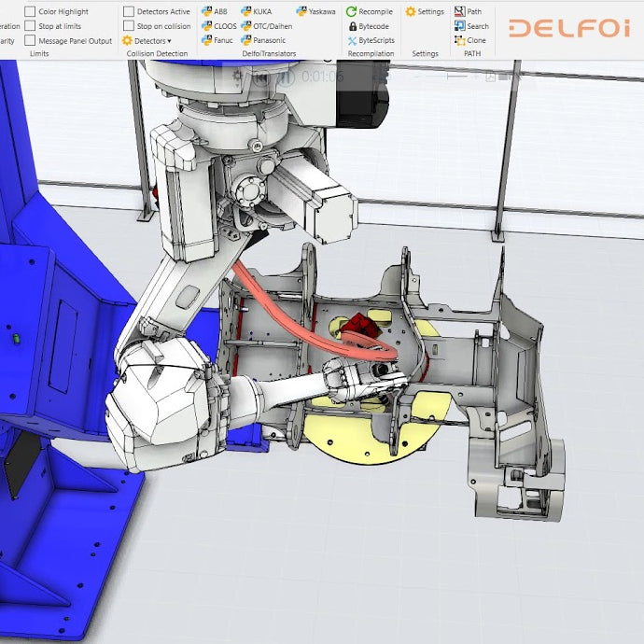Open the PATH Search tool

(x=471, y=26)
